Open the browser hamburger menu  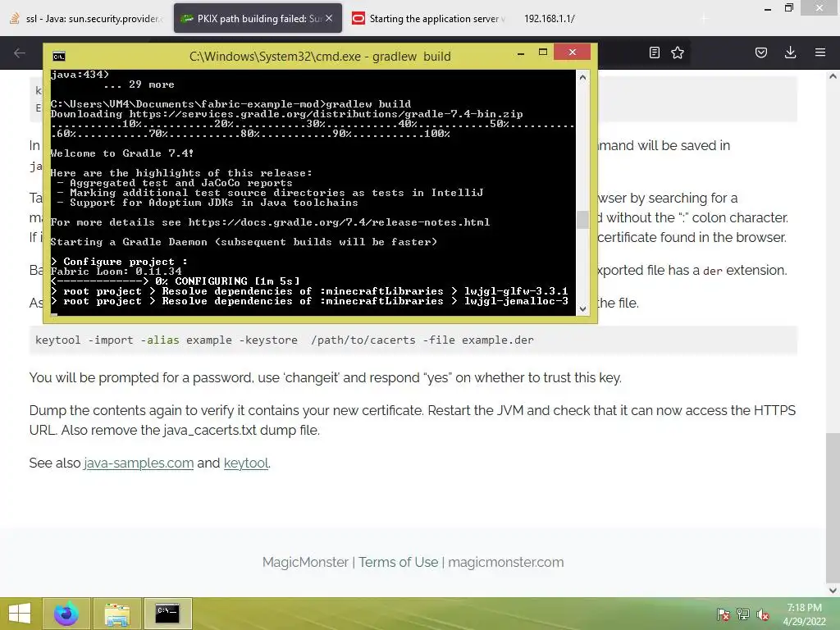pyautogui.click(x=820, y=52)
